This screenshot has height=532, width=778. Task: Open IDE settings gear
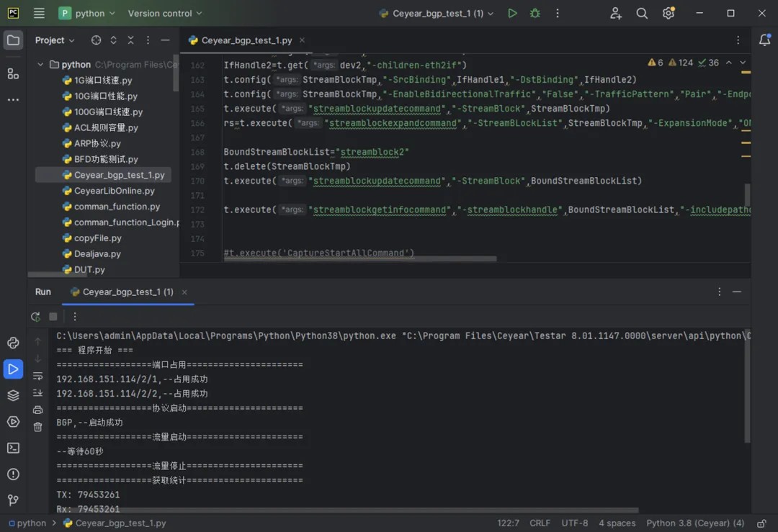pyautogui.click(x=669, y=13)
